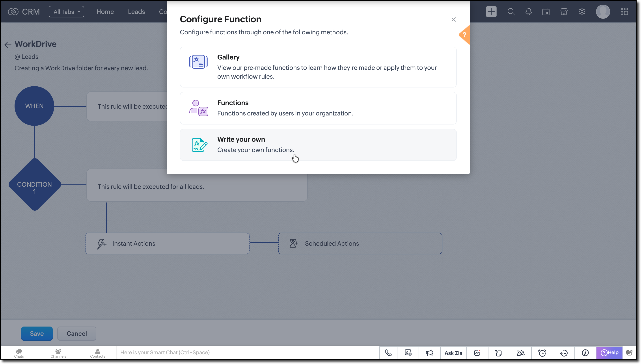Click the orange help question mark tab

pos(464,35)
